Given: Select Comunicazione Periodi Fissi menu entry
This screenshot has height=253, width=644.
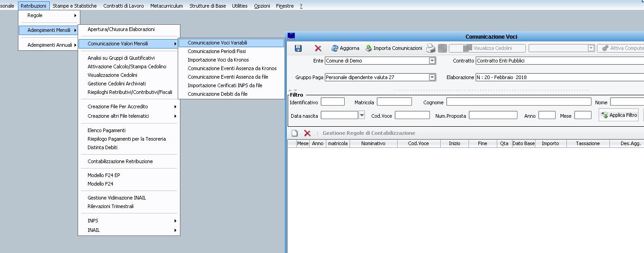Looking at the screenshot, I should pos(217,51).
